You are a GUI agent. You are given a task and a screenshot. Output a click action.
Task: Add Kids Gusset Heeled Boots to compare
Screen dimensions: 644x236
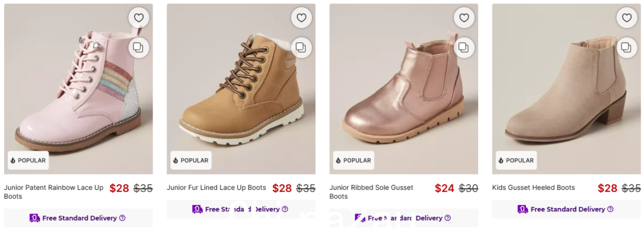(x=627, y=48)
